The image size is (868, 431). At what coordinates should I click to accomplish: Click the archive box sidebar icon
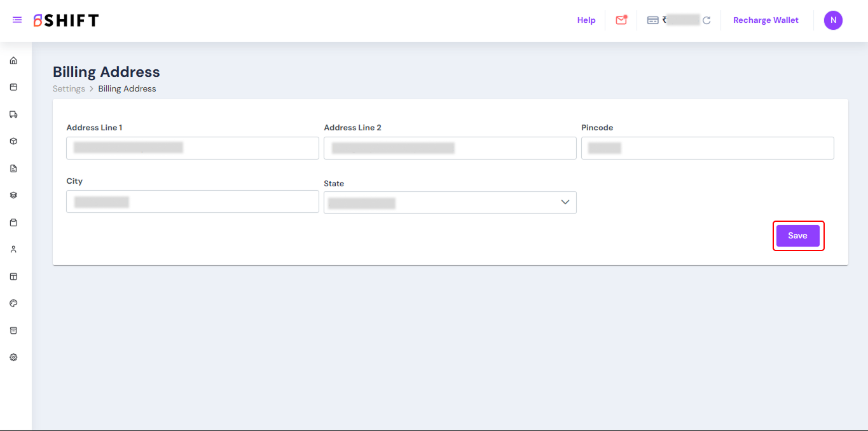[13, 331]
